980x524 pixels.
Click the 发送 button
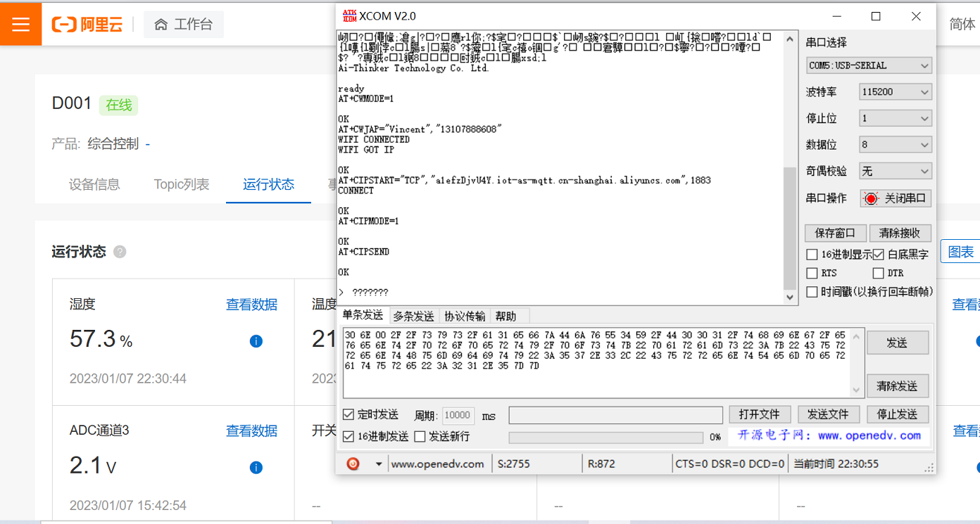pyautogui.click(x=897, y=343)
